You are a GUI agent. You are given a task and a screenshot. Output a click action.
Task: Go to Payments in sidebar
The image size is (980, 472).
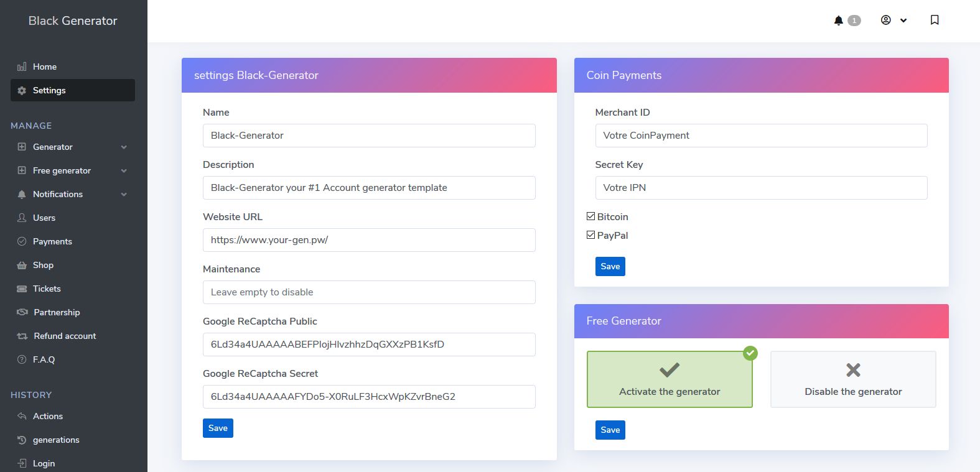(52, 241)
